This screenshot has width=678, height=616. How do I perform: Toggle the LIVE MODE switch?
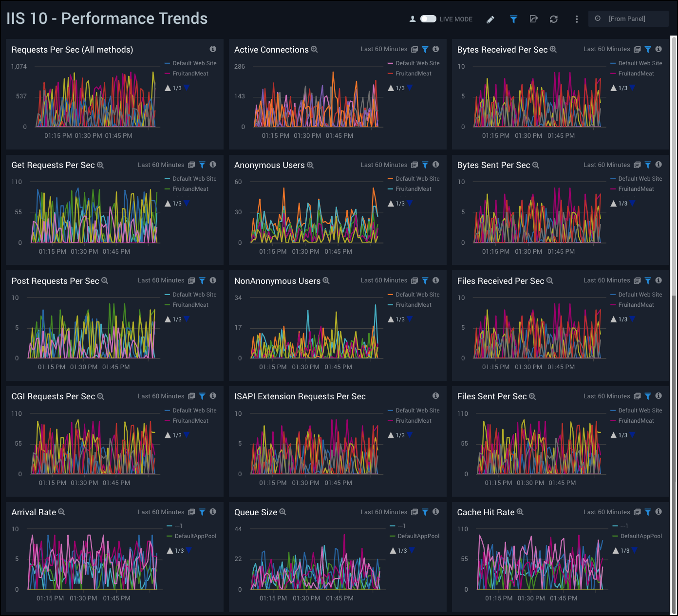(428, 19)
